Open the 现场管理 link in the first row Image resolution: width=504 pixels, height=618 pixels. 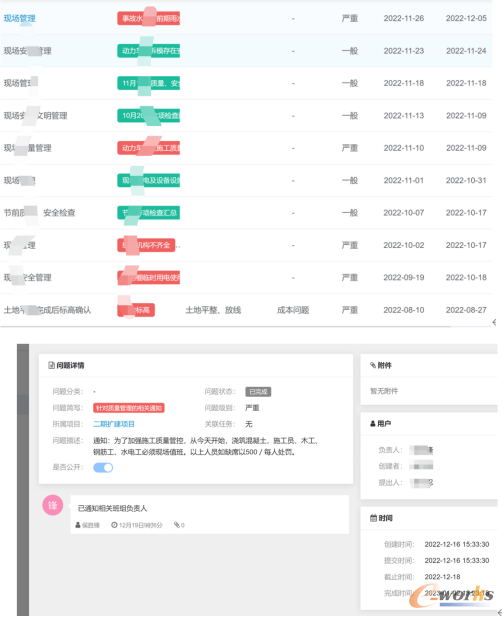(x=20, y=19)
